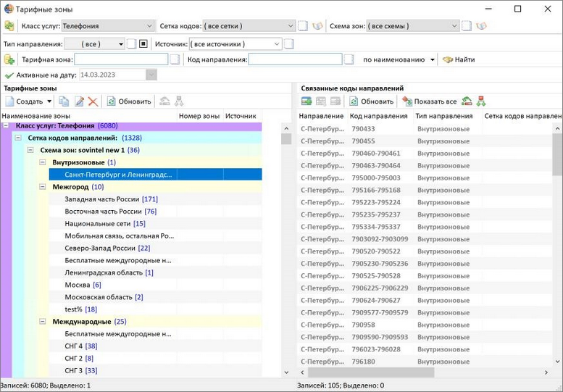Click the second grayed table icon in the codes toolbar
This screenshot has width=563, height=392.
[321, 101]
